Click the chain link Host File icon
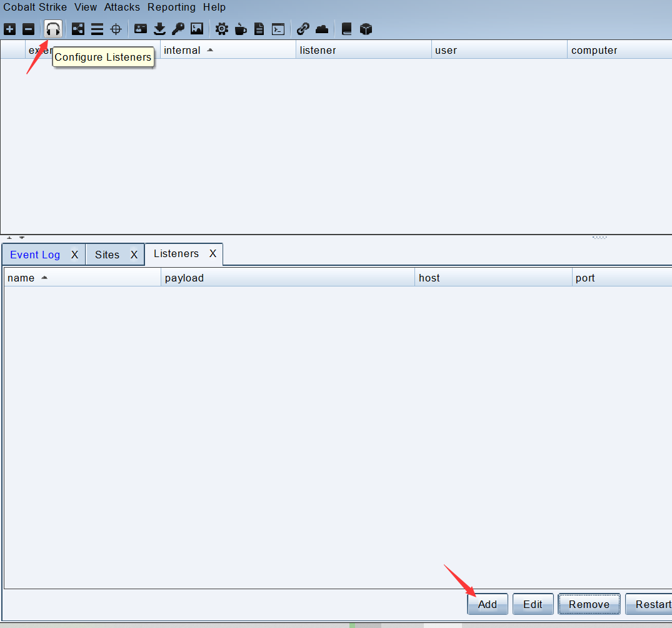Image resolution: width=672 pixels, height=628 pixels. pyautogui.click(x=303, y=29)
